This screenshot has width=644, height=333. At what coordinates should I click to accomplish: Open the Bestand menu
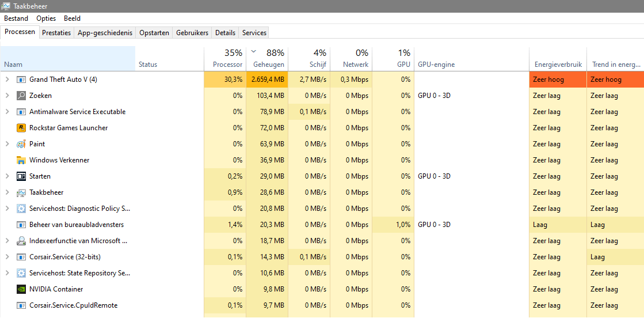[16, 18]
